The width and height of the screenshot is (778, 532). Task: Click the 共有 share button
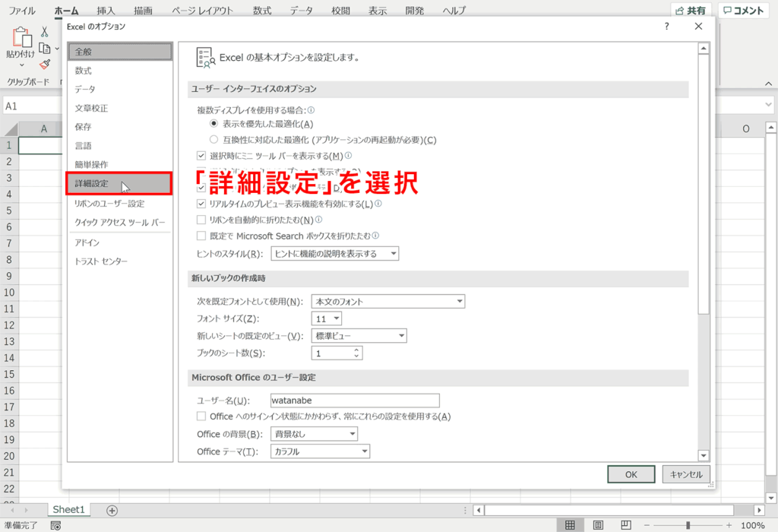click(691, 11)
